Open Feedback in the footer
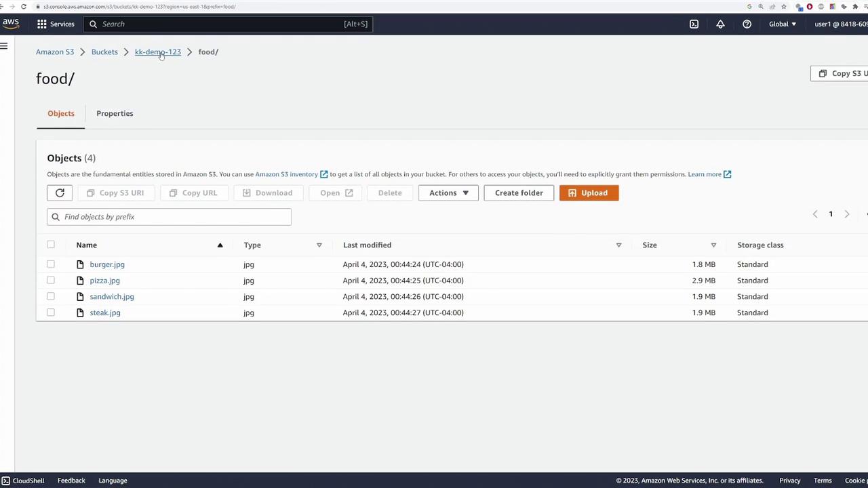 point(71,481)
